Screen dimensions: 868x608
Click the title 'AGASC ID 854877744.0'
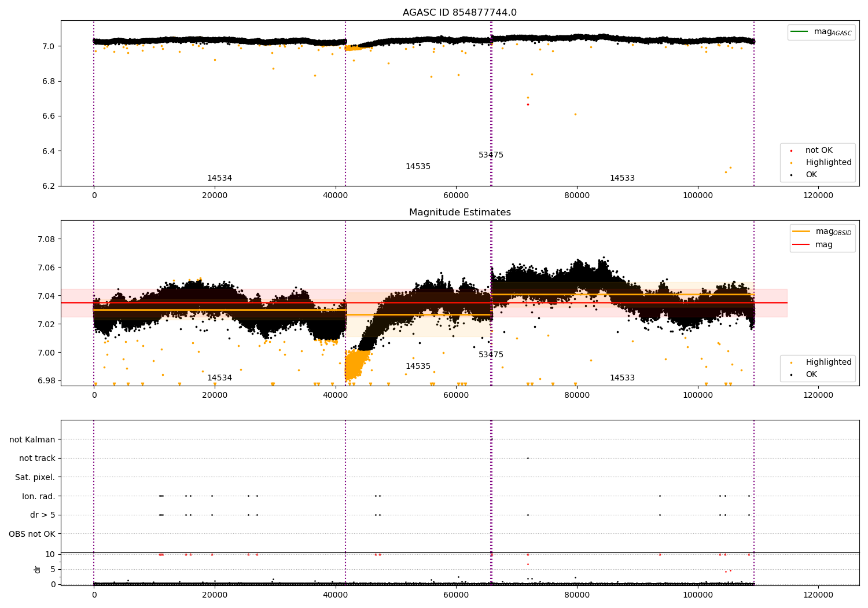click(459, 13)
